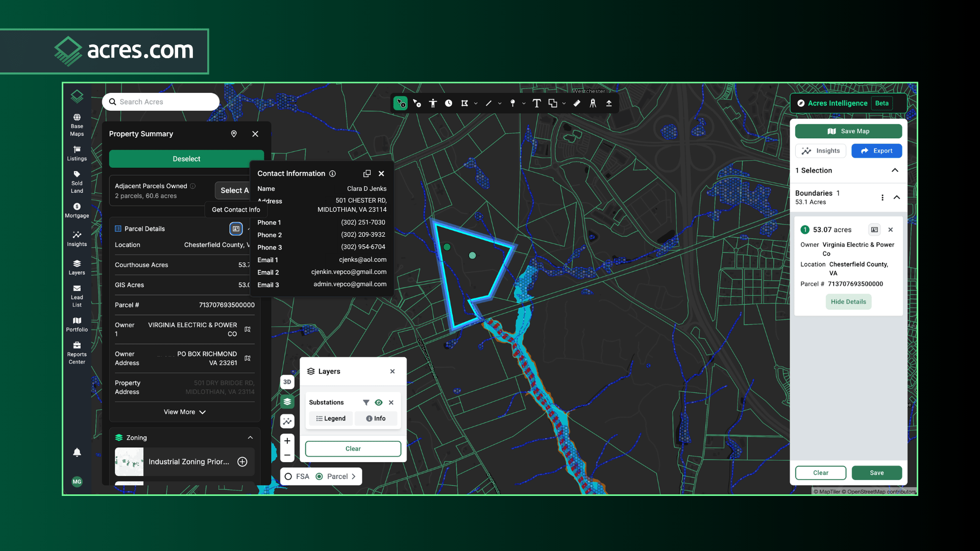Image resolution: width=980 pixels, height=551 pixels.
Task: Select the multi-select add cursor tool
Action: pos(417,103)
